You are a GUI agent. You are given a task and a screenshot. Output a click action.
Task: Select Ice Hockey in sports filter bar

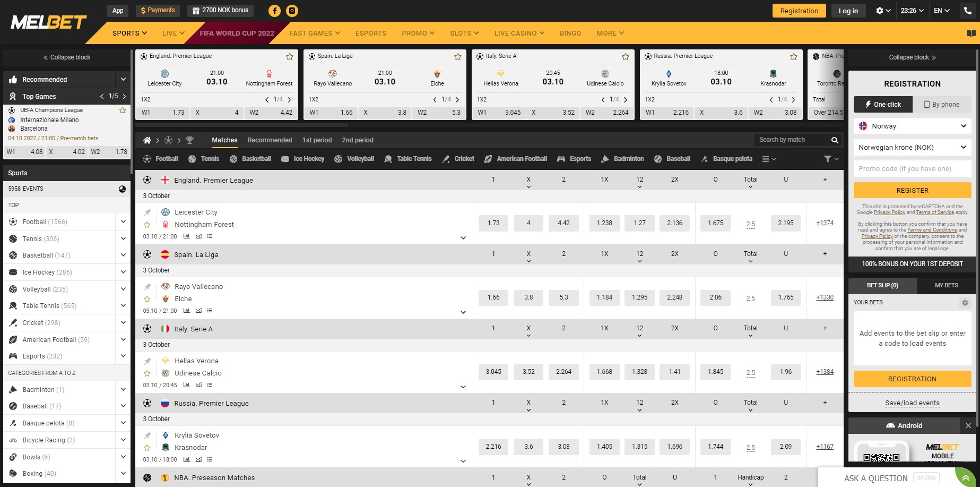[302, 159]
